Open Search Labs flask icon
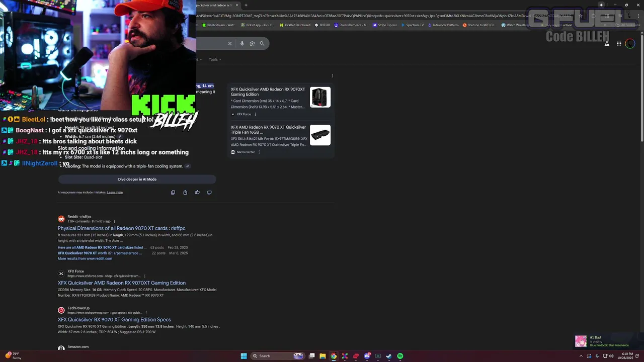 coord(607,44)
